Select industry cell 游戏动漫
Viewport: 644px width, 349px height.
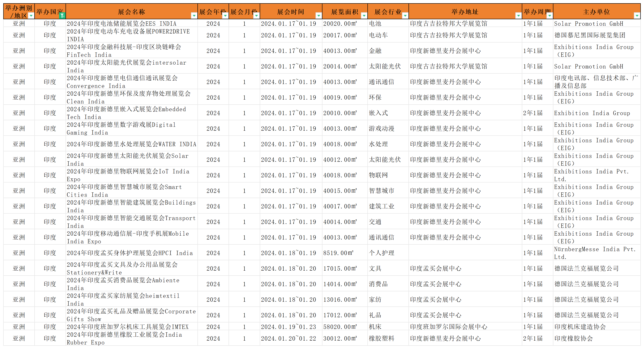tap(388, 128)
